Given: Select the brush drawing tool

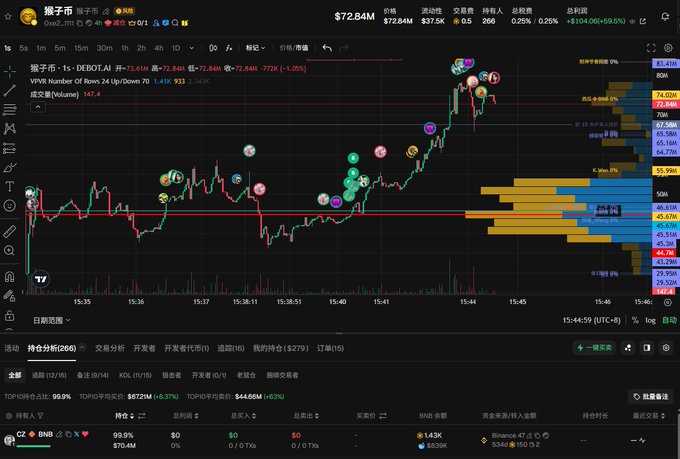Looking at the screenshot, I should (x=10, y=167).
